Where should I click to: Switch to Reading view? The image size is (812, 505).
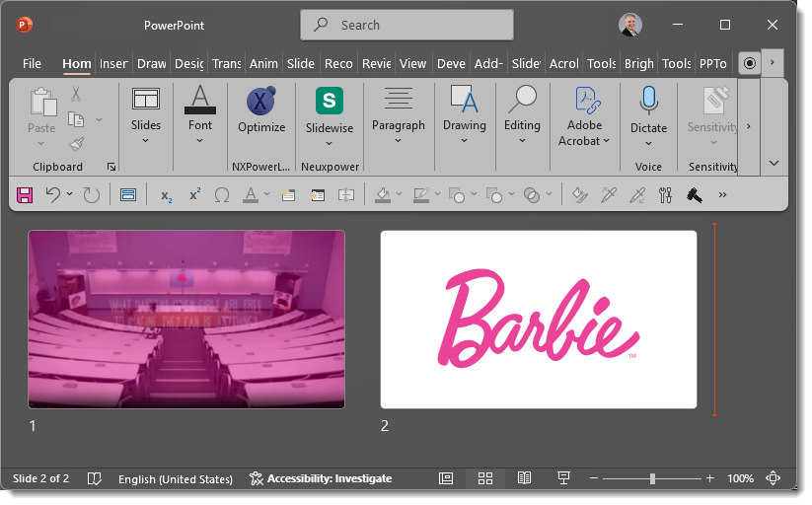[524, 478]
